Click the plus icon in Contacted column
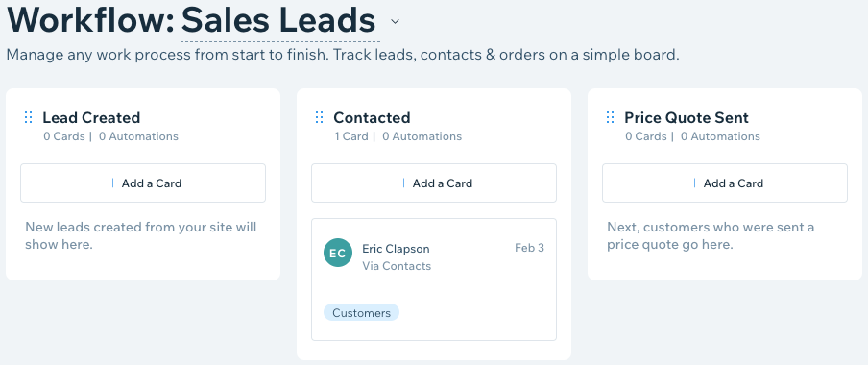 pos(403,182)
